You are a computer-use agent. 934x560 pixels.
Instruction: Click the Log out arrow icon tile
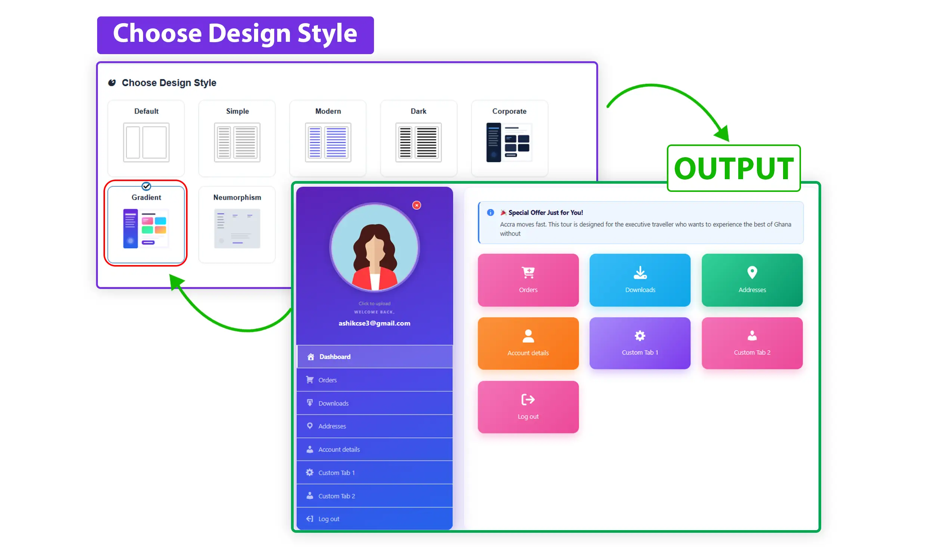[528, 407]
